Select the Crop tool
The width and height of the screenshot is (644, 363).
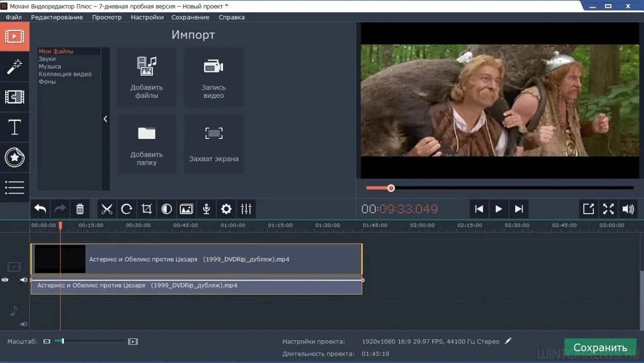click(147, 209)
